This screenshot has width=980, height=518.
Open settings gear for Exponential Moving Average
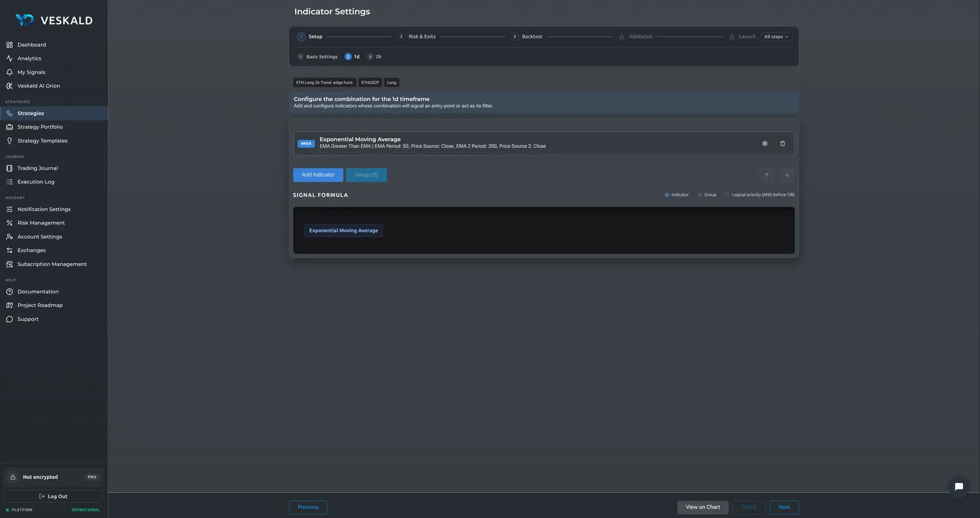click(765, 143)
